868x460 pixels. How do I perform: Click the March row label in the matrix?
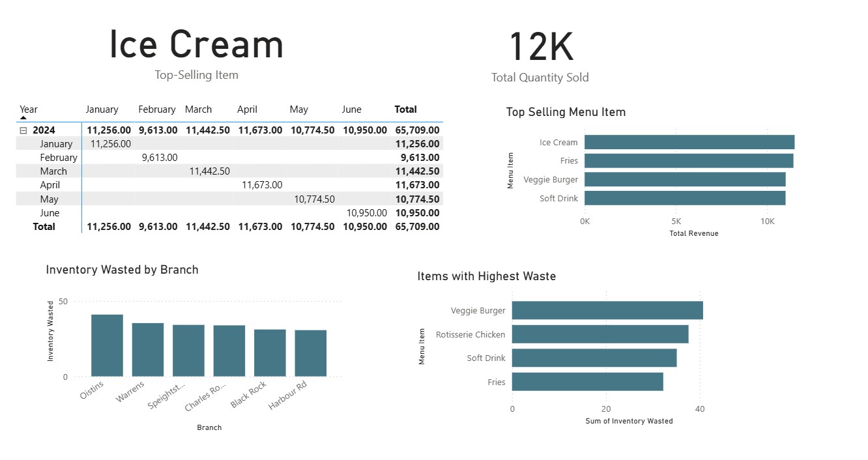tap(54, 171)
